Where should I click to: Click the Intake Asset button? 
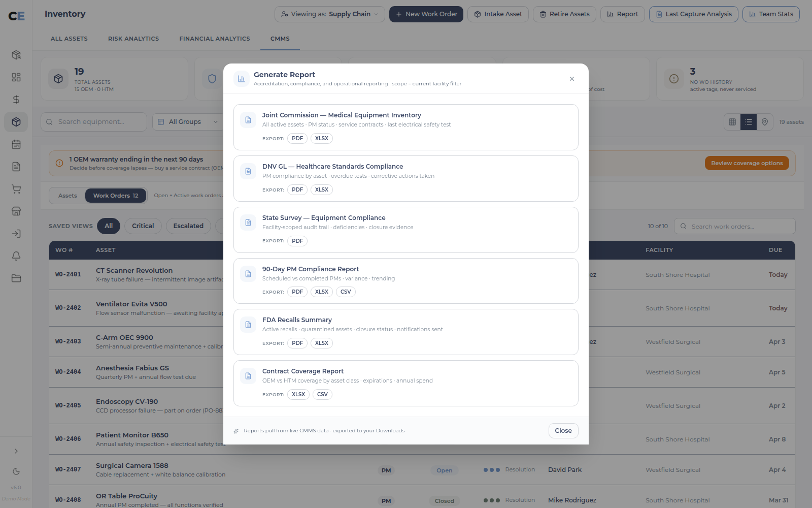point(498,14)
